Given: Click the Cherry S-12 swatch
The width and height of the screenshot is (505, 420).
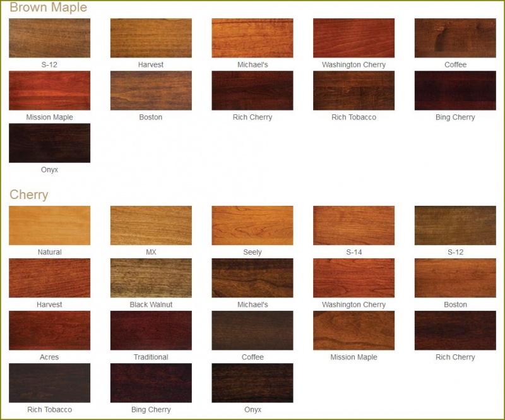Looking at the screenshot, I should click(x=455, y=225).
